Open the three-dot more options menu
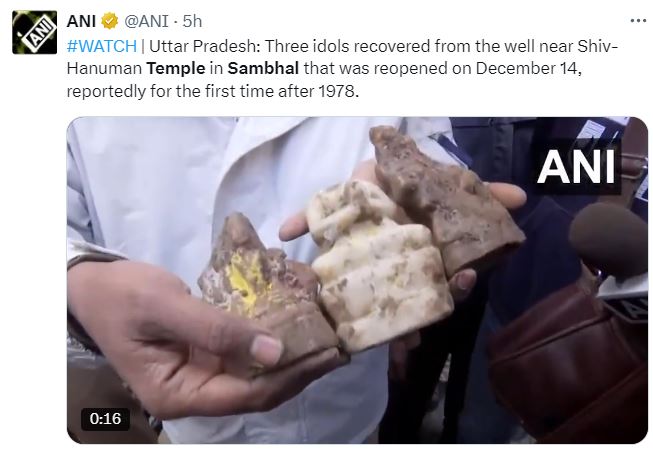 click(638, 21)
